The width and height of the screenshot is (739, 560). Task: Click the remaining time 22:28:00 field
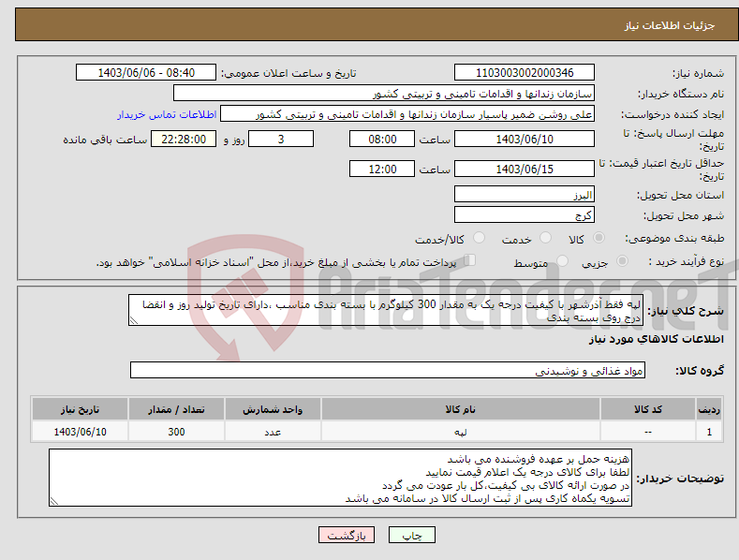184,139
